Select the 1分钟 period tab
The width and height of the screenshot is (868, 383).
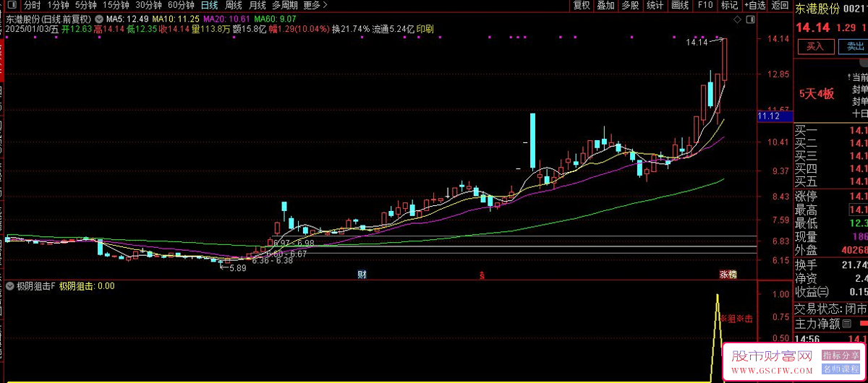tap(58, 5)
